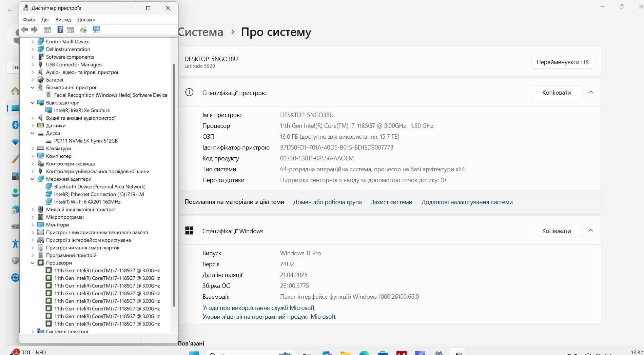Select PC711 NVMe SK hynix 512GB disk
644x355 pixels.
click(x=86, y=141)
